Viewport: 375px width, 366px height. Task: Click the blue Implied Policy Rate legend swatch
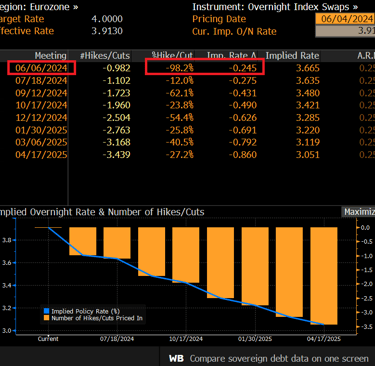coord(47,311)
